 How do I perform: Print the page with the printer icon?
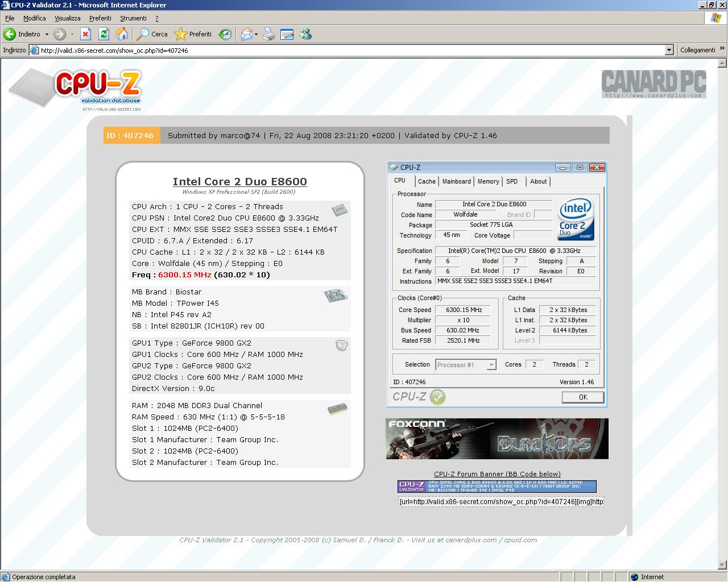pos(269,34)
